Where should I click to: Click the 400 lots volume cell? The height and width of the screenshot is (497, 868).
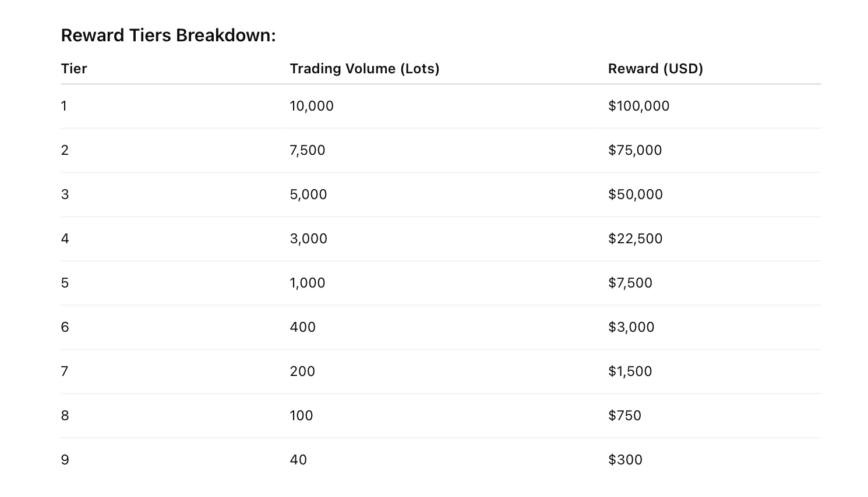coord(302,327)
